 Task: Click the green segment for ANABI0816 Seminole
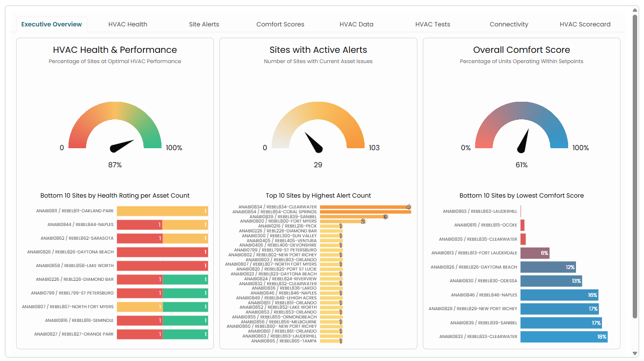(185, 320)
